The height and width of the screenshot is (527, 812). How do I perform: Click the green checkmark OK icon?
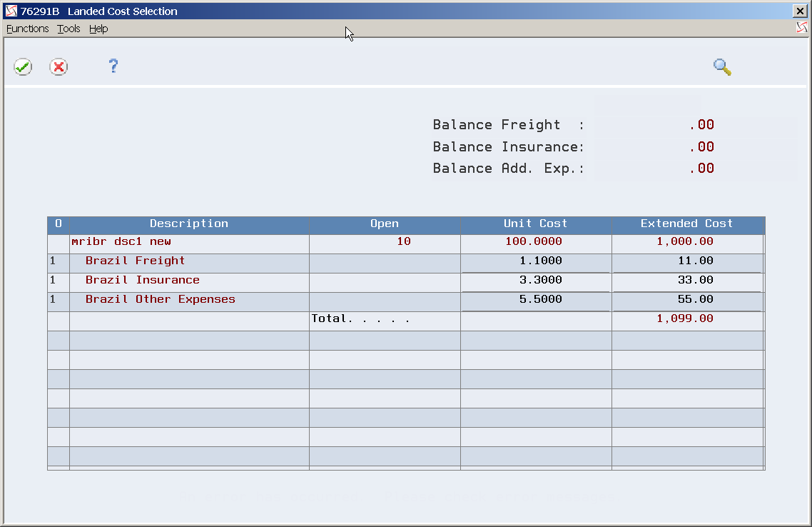(23, 67)
